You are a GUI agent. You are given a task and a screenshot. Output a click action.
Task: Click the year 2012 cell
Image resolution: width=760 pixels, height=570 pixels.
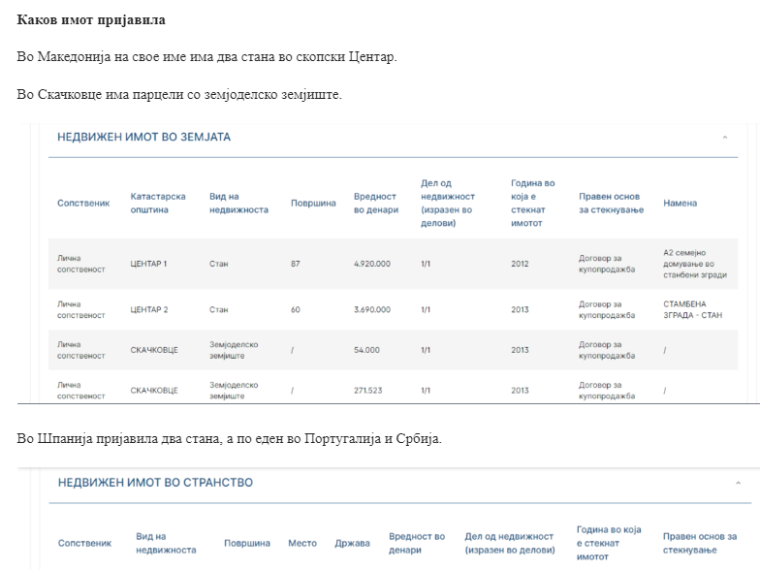point(520,264)
